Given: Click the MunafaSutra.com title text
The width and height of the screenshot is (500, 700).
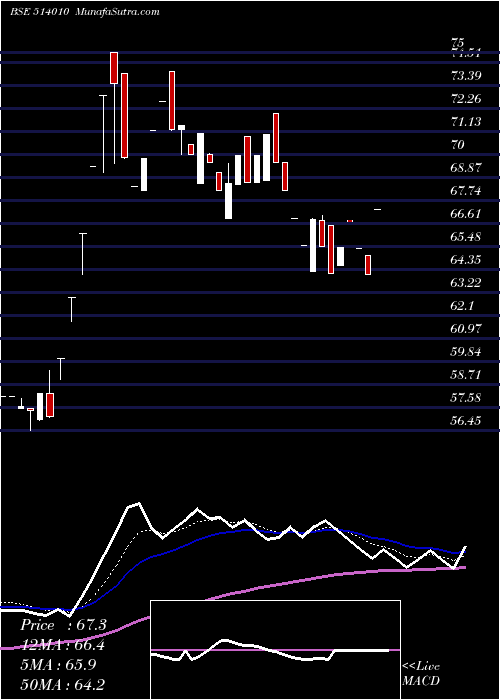Looking at the screenshot, I should (118, 12).
